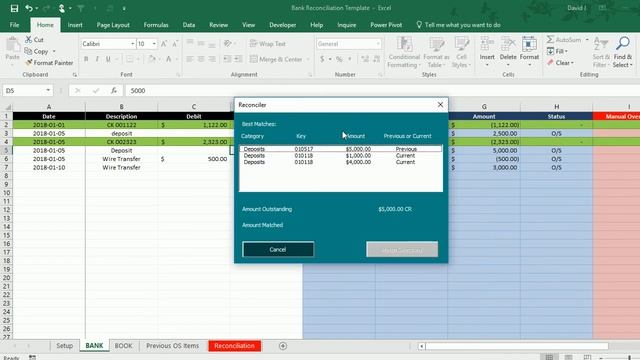Click Accounting dollar format icon
Image resolution: width=640 pixels, height=360 pixels.
(322, 59)
